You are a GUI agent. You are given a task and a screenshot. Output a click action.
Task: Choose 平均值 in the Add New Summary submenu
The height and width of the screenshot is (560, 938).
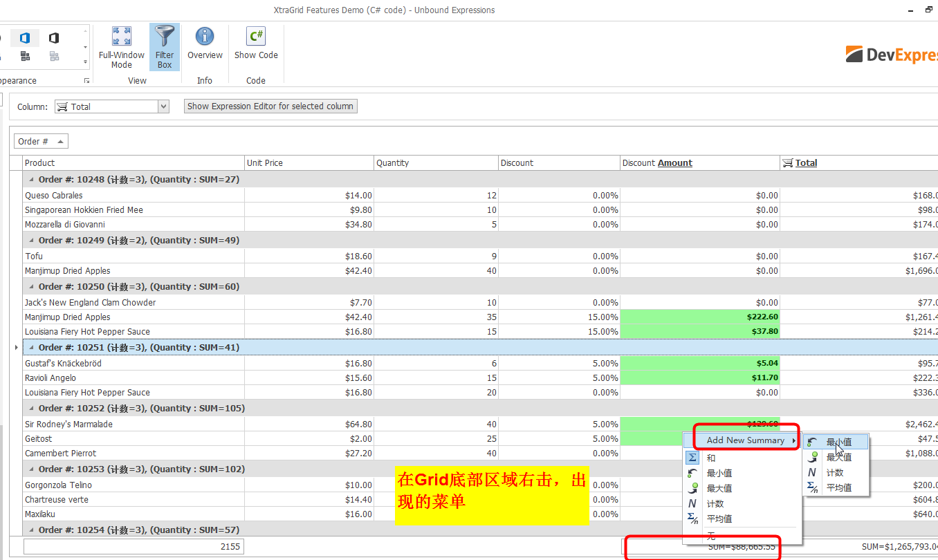pyautogui.click(x=838, y=488)
